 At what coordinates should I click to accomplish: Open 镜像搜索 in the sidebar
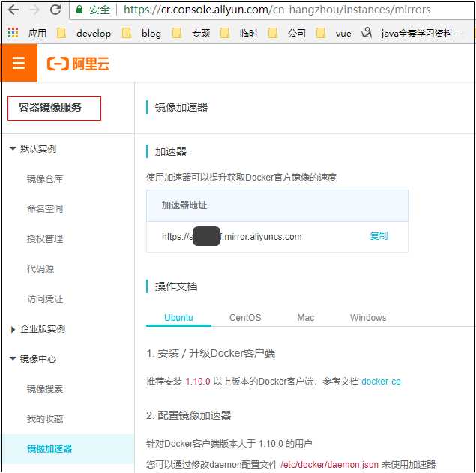coord(45,388)
